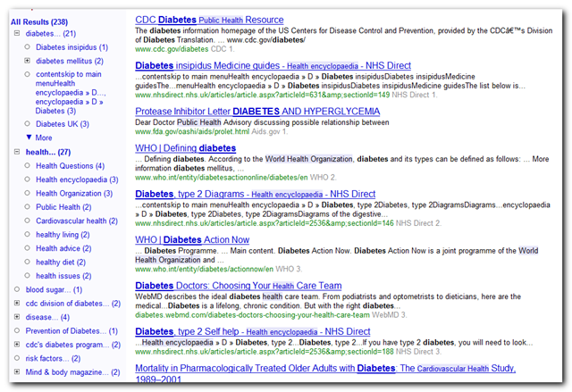This screenshot has height=392, width=572.
Task: Expand the diabetes mellitus (2) node
Action: pos(27,61)
